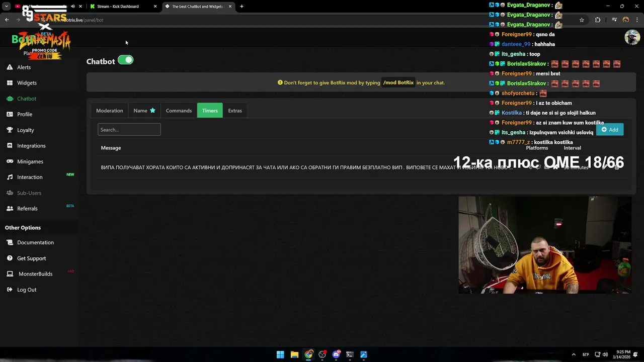Open a new browser tab
644x362 pixels.
click(x=242, y=7)
